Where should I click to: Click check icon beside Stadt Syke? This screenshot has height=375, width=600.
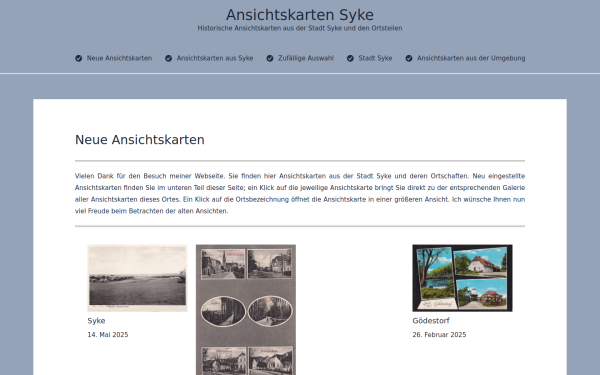[350, 58]
